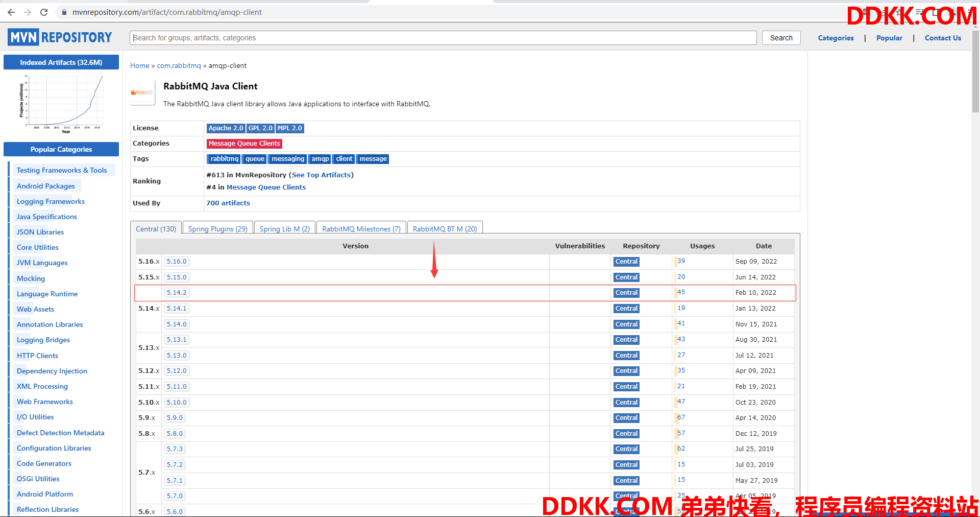Open Code Generators category
Image resolution: width=980 pixels, height=517 pixels.
tap(44, 463)
